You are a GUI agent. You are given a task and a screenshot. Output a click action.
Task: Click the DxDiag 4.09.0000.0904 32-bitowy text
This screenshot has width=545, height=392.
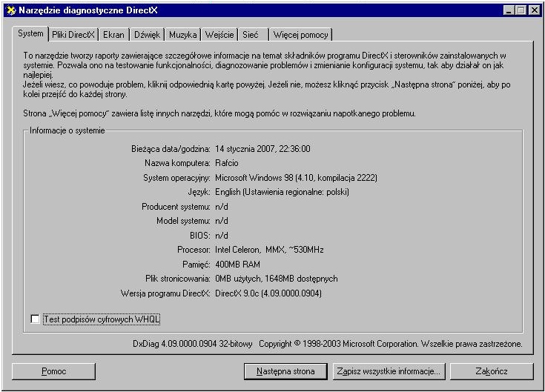tap(193, 344)
